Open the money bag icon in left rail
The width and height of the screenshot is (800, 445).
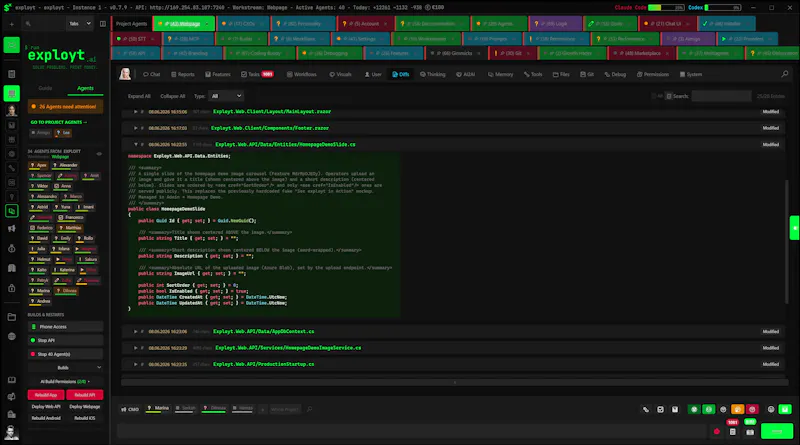(x=12, y=249)
